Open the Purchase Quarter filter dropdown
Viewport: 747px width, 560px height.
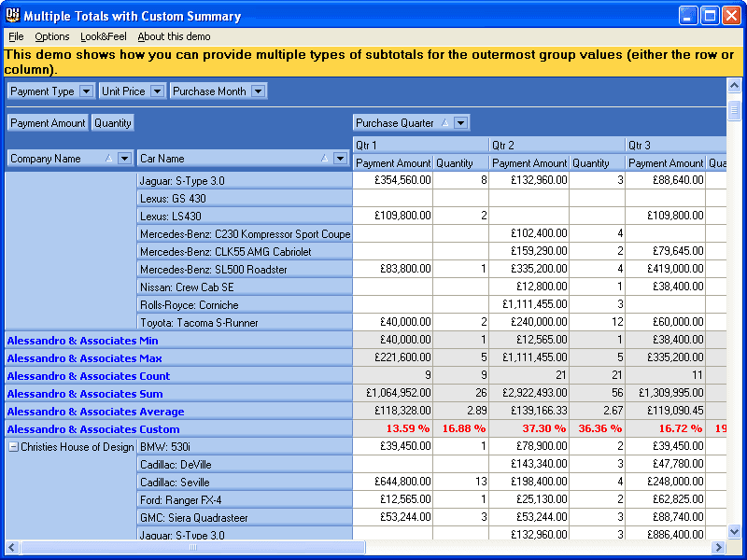coord(460,123)
